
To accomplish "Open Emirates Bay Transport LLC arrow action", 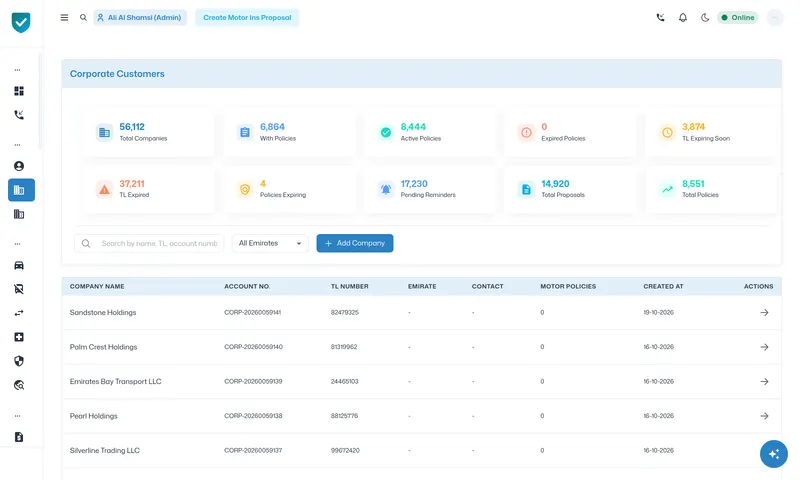I will 764,382.
